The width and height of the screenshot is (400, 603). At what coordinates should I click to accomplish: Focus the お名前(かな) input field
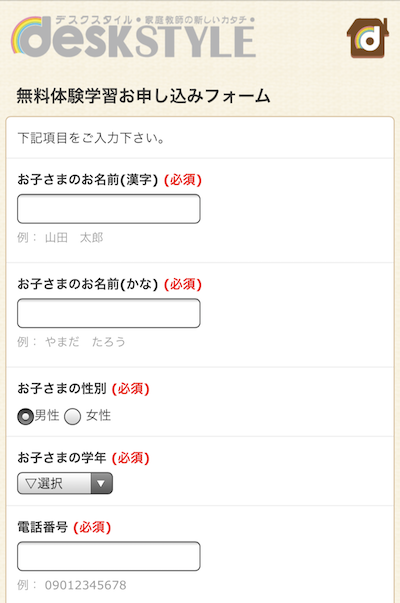pos(109,313)
